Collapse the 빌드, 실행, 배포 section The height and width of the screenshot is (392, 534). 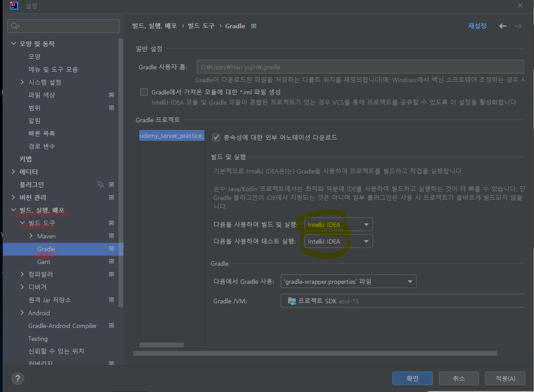[x=14, y=210]
